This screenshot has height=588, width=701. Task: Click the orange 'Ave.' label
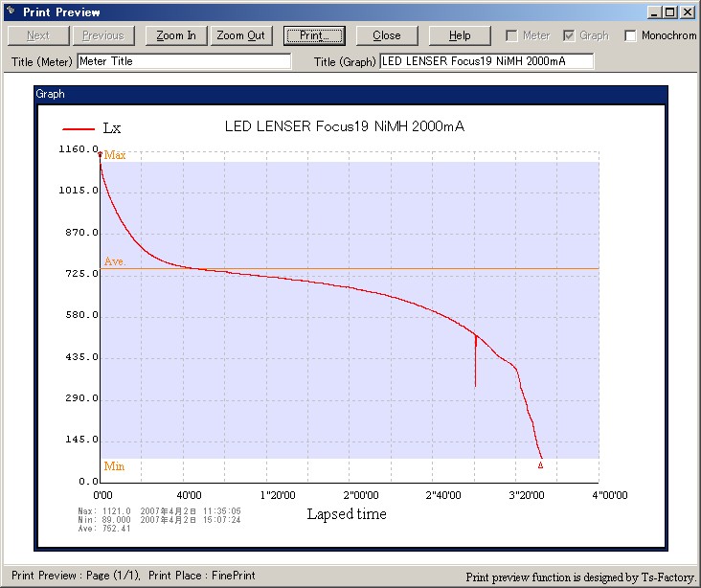(115, 261)
